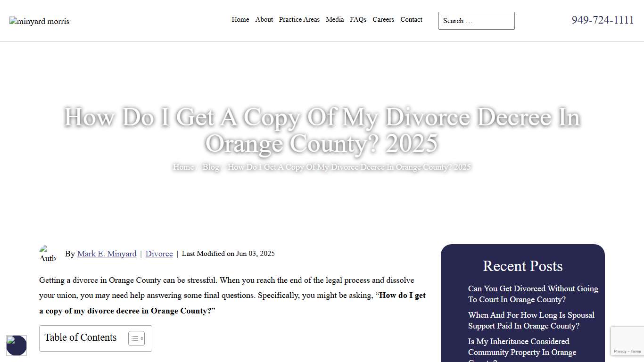Navigate to the Careers page
The height and width of the screenshot is (362, 644).
point(383,19)
